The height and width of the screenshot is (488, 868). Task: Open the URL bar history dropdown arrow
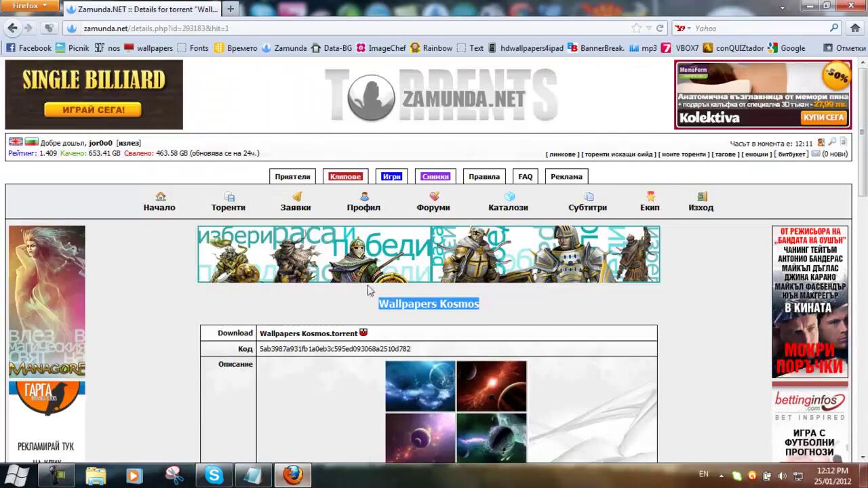point(648,28)
